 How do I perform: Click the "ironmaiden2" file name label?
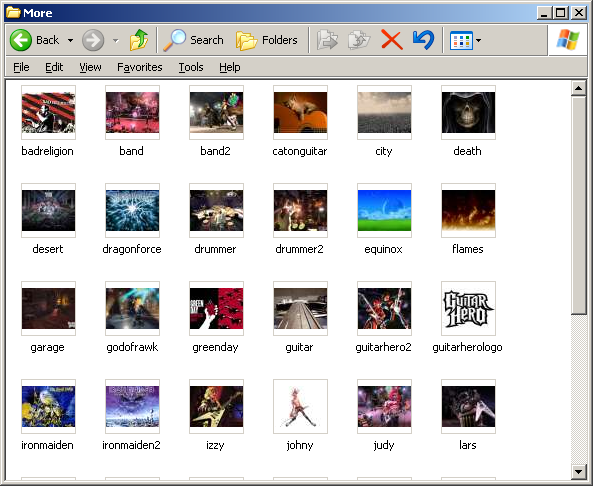(x=131, y=445)
